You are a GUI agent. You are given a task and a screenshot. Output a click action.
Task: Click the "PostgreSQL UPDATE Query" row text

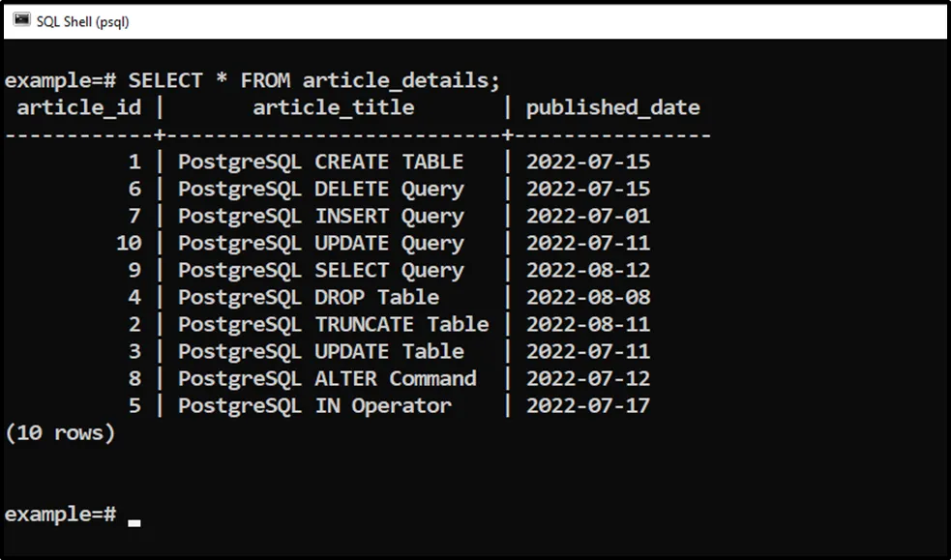coord(320,243)
